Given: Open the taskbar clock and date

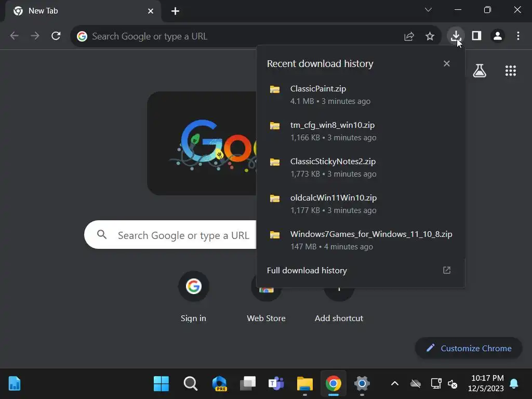Looking at the screenshot, I should coord(486,383).
